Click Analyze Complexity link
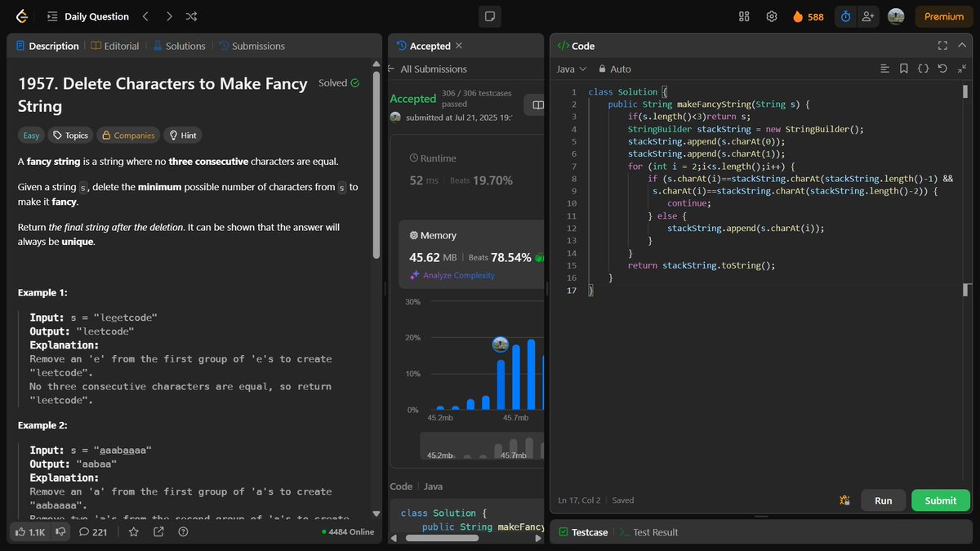The width and height of the screenshot is (980, 551). pyautogui.click(x=452, y=275)
